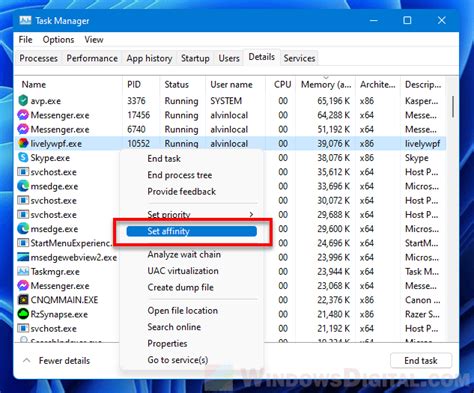Click the RzSynapse.exe green Razer icon
Screen dimensions: 474x393
pyautogui.click(x=23, y=314)
